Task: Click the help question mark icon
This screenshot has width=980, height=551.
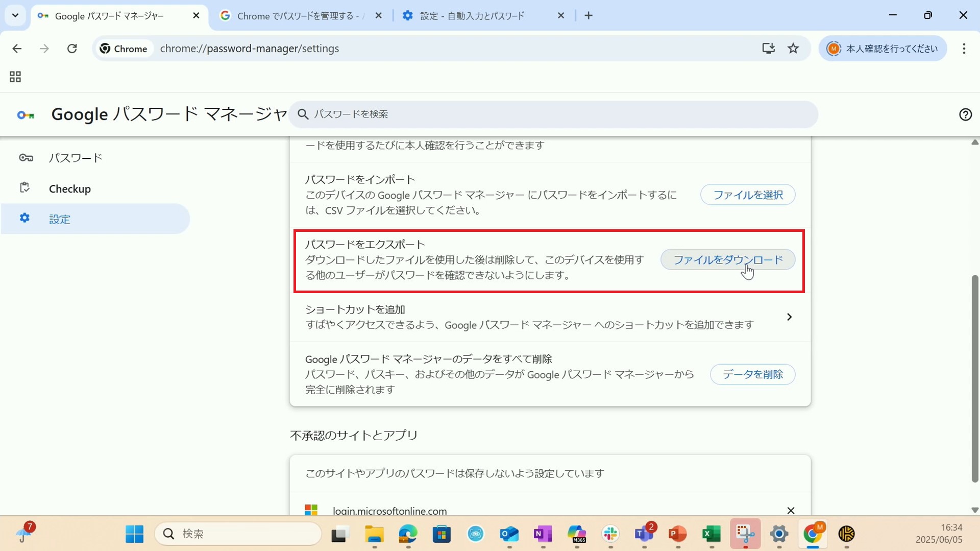Action: (x=965, y=114)
